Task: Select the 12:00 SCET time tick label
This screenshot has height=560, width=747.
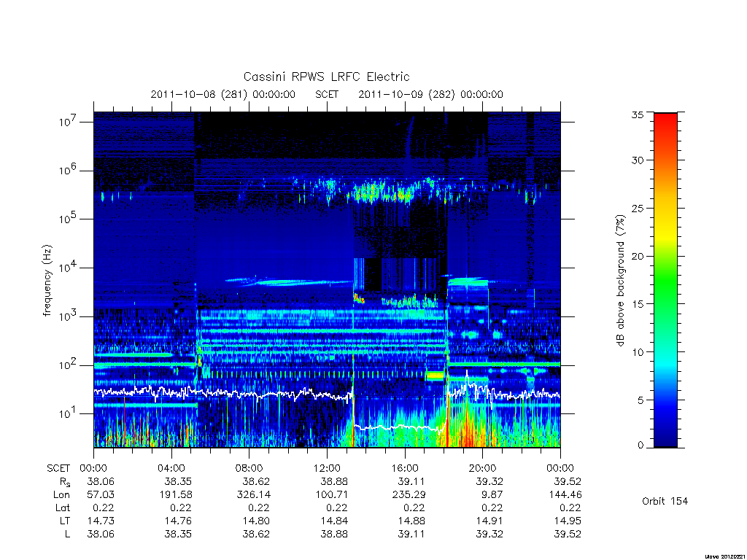Action: click(x=327, y=468)
